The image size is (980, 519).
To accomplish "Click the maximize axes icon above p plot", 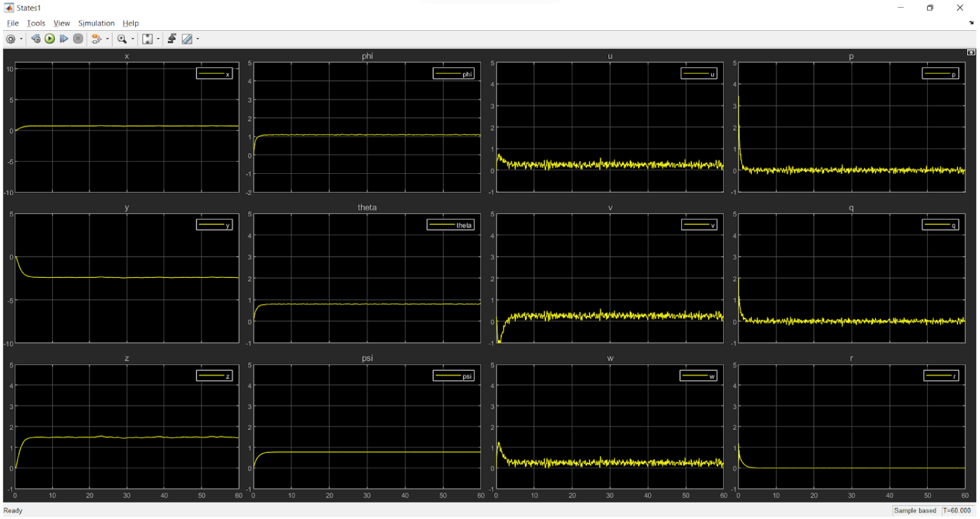I will click(x=971, y=52).
